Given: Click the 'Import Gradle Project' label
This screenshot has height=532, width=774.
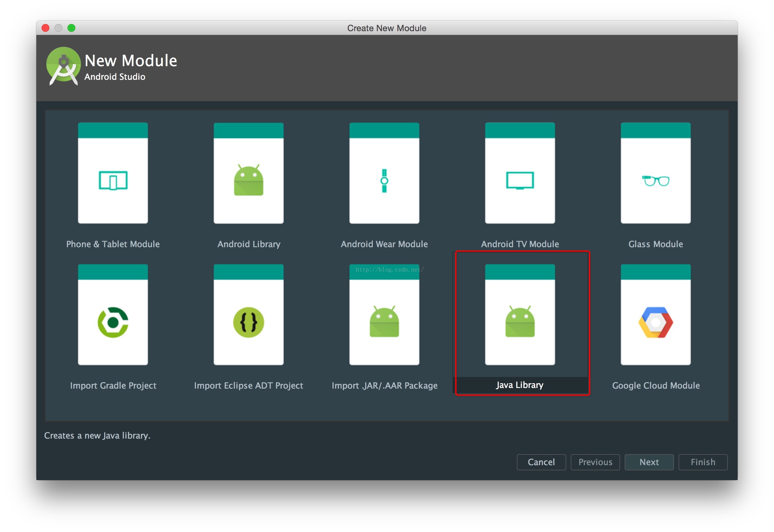Looking at the screenshot, I should click(113, 385).
